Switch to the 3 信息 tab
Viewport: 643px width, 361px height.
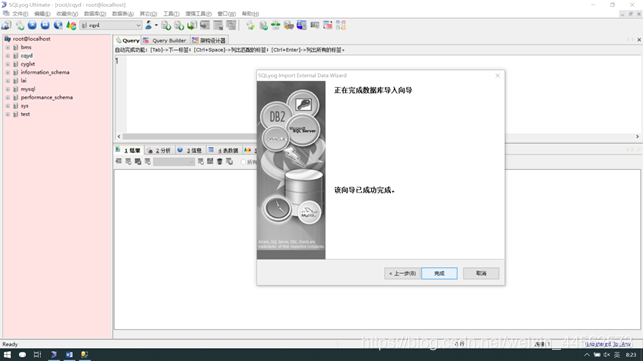point(190,151)
